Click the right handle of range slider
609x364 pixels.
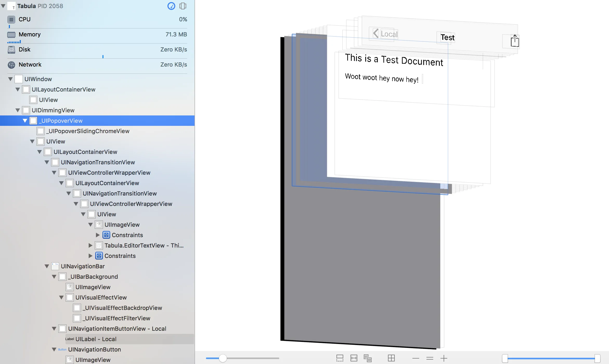(x=597, y=358)
